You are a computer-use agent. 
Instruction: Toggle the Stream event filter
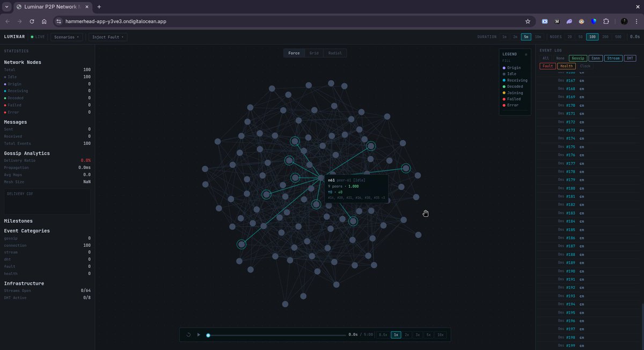pos(613,58)
